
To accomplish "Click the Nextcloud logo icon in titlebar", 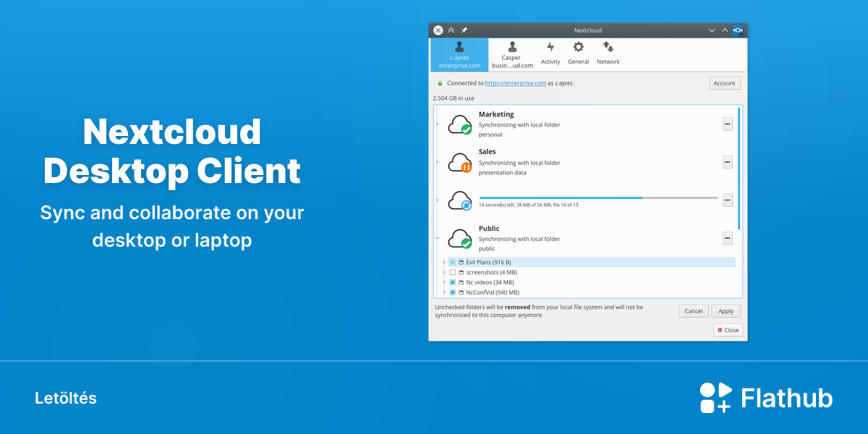I will tap(738, 30).
